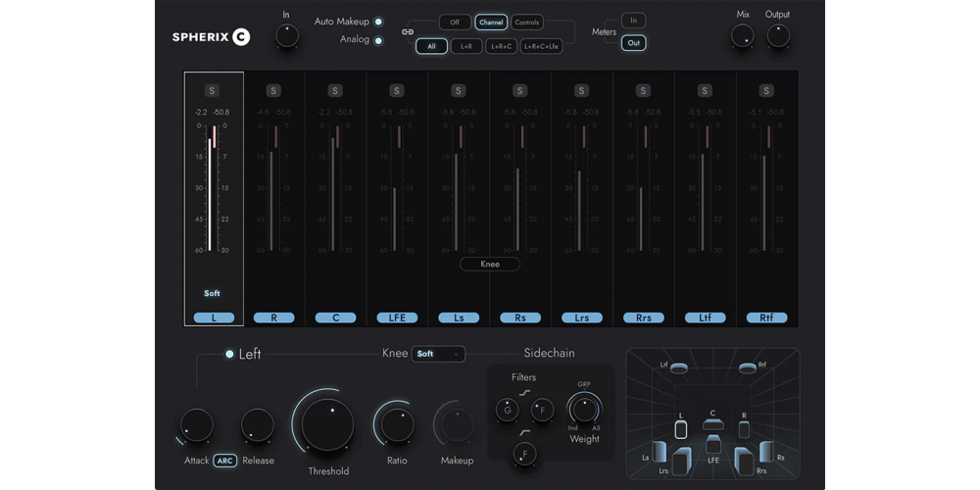Choose the L+R+C+Lfe link group

tap(541, 46)
